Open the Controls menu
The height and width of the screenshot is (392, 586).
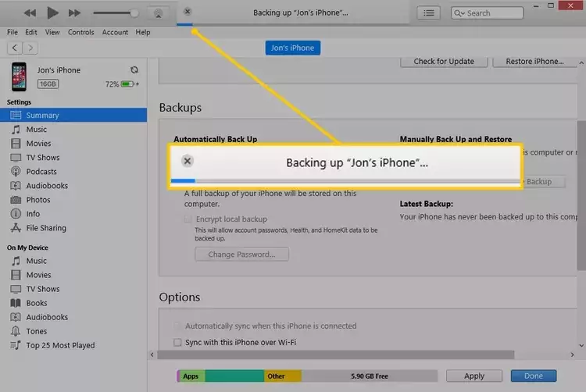tap(81, 32)
